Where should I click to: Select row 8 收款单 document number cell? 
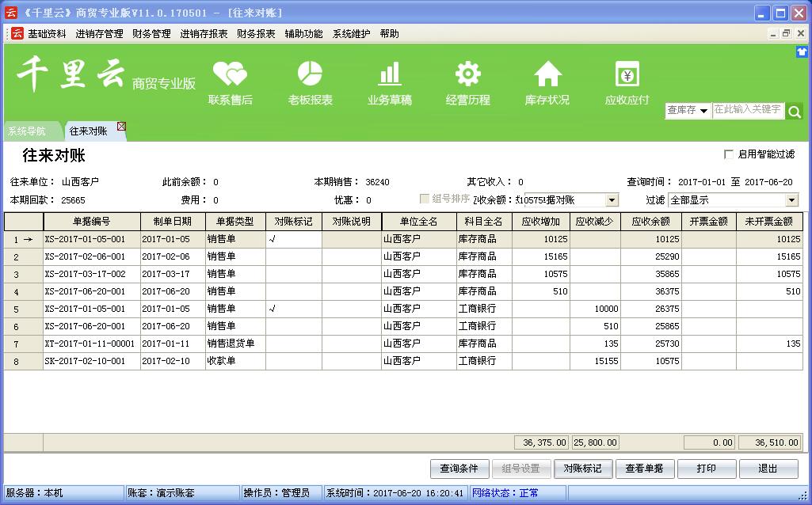[91, 361]
